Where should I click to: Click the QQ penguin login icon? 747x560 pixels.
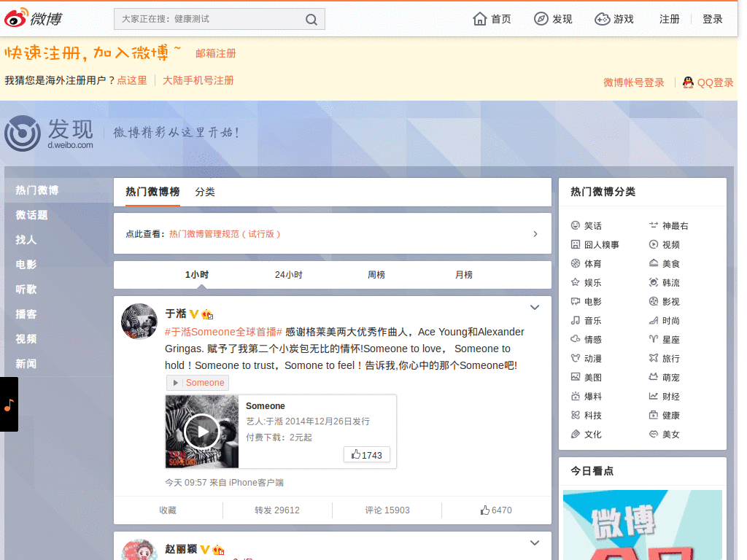pyautogui.click(x=688, y=82)
